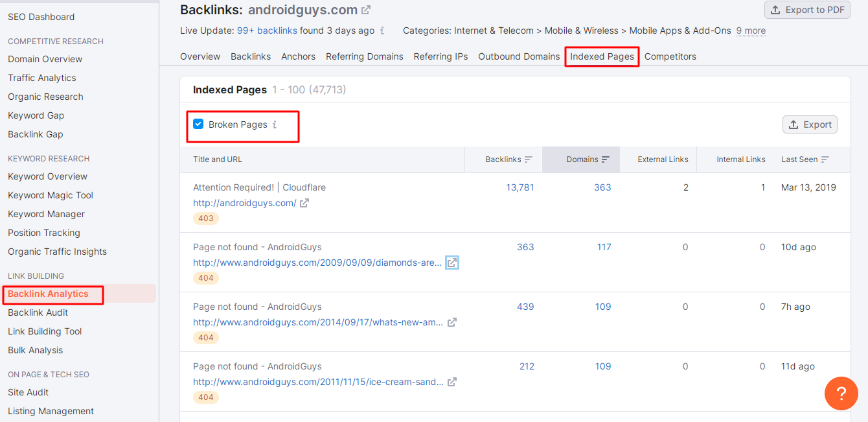This screenshot has height=422, width=868.
Task: Click the 403 status badge
Action: pos(206,218)
